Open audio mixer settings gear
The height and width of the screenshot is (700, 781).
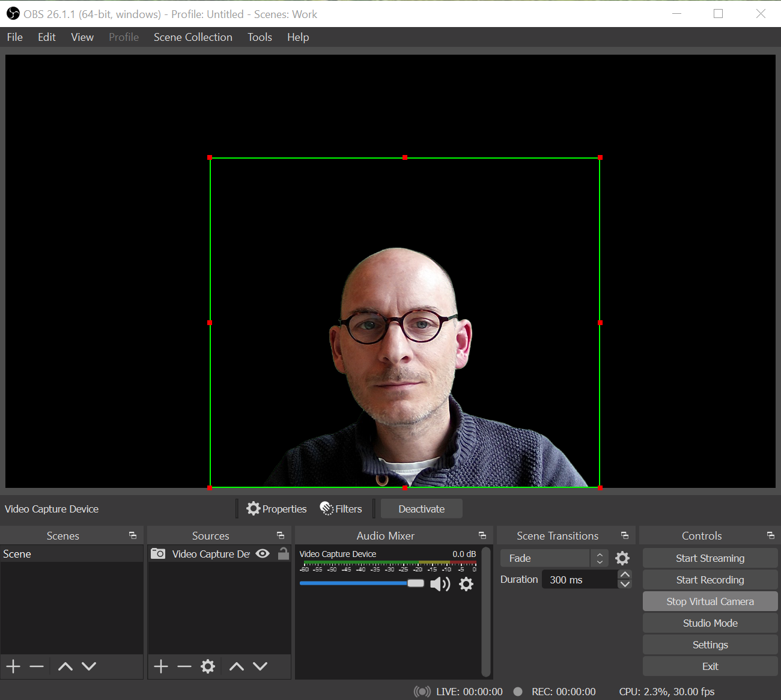[466, 584]
